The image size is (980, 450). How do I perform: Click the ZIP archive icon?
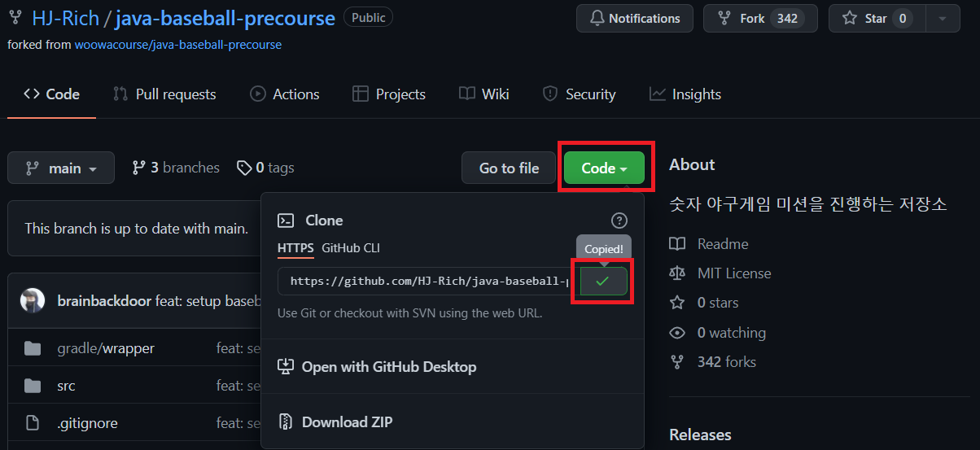(286, 422)
